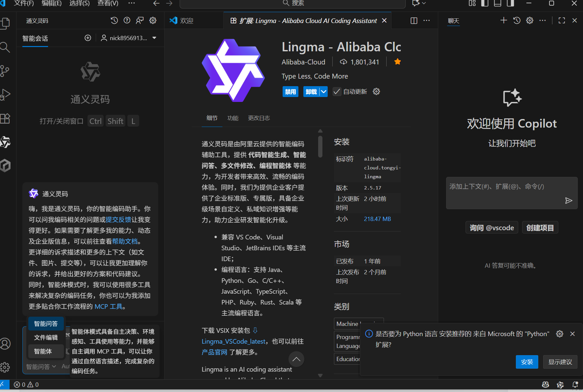Open Copilot status icon in status bar
The width and height of the screenshot is (583, 392).
545,384
